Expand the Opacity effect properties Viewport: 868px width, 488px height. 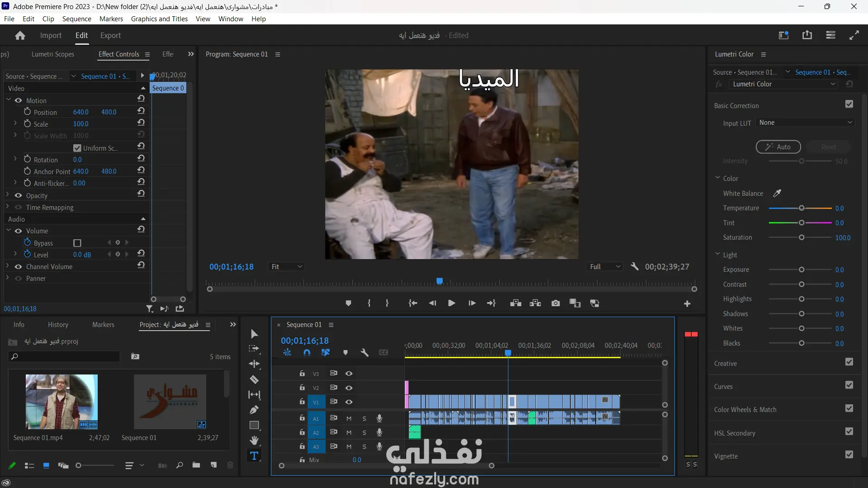coord(8,195)
